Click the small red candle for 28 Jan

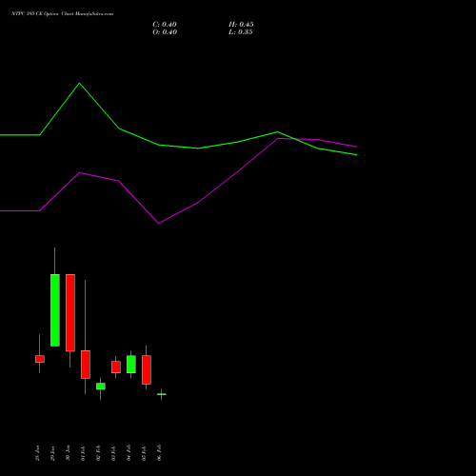coord(40,359)
